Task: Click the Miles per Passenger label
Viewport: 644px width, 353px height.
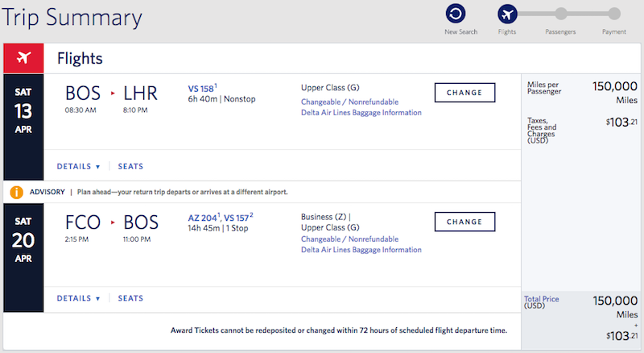Action: pos(544,88)
